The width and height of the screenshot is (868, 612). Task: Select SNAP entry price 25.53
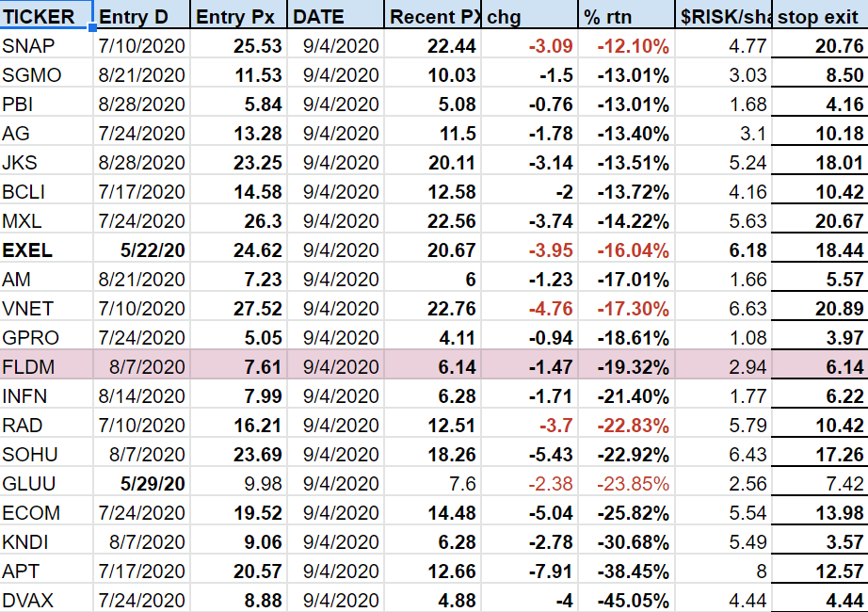click(x=238, y=45)
